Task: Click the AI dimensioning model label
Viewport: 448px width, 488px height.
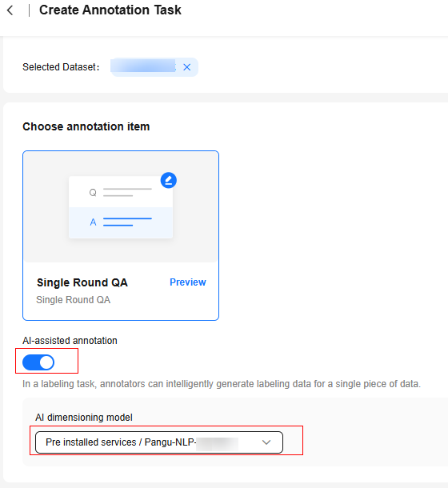Action: point(84,418)
